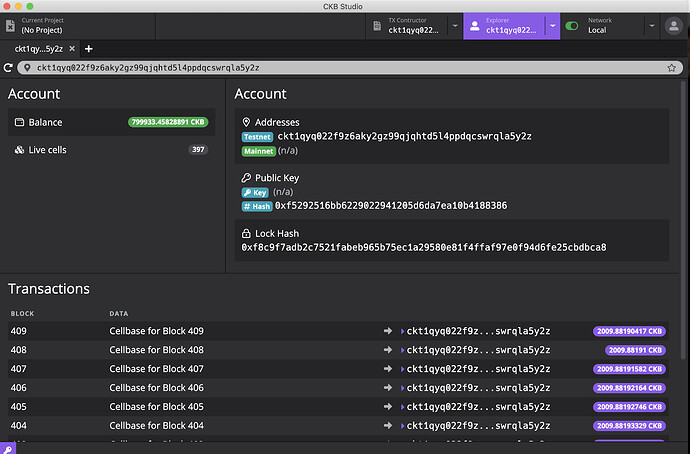This screenshot has height=454, width=690.
Task: Expand the address triangle in Block 404 row
Action: pyautogui.click(x=402, y=426)
